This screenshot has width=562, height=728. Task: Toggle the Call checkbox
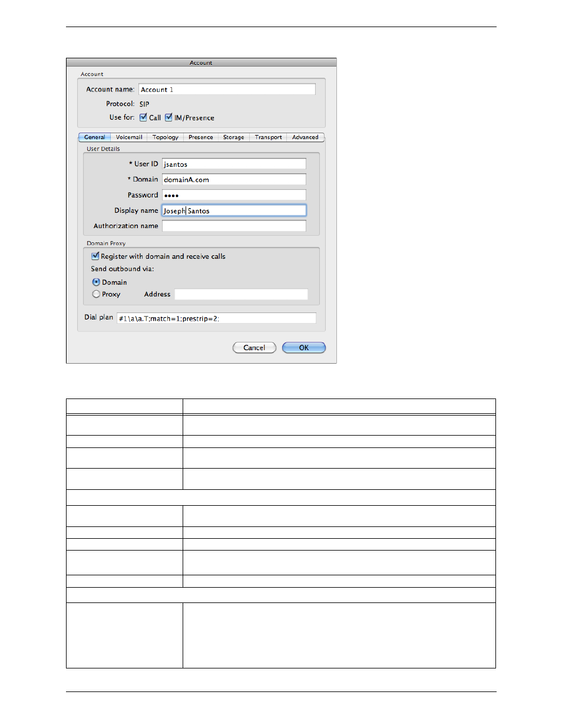pyautogui.click(x=143, y=117)
